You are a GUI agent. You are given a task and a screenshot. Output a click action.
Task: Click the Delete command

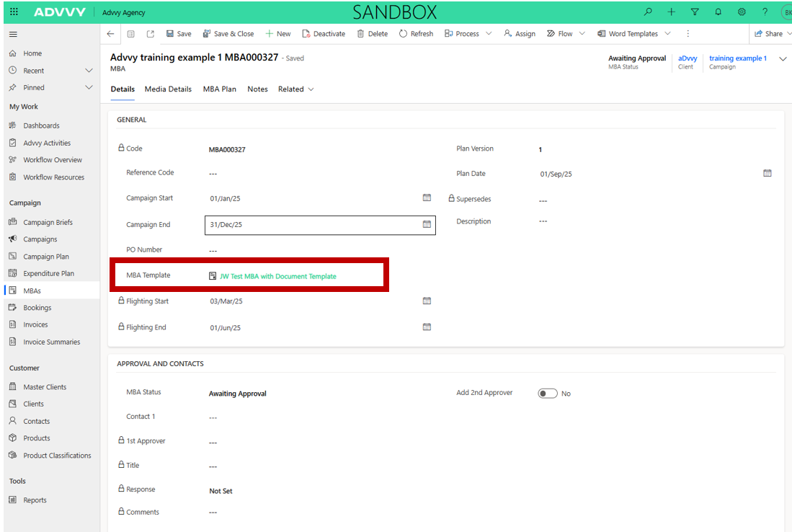373,34
